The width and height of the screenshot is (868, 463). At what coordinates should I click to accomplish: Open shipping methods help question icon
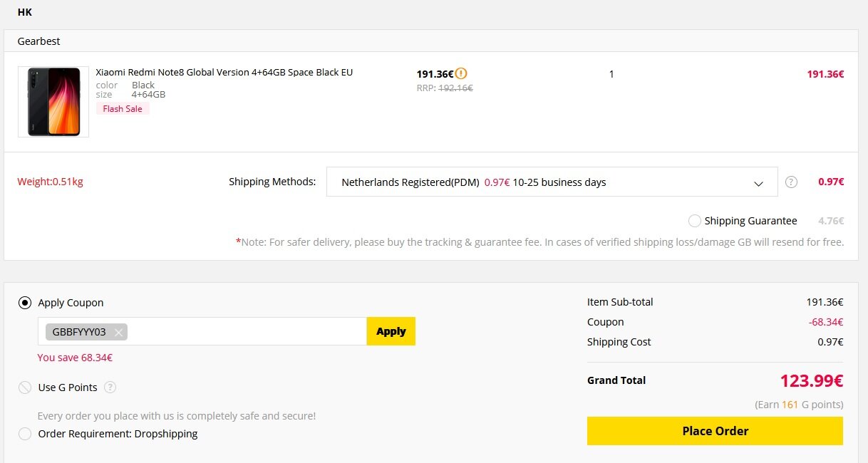tap(791, 182)
